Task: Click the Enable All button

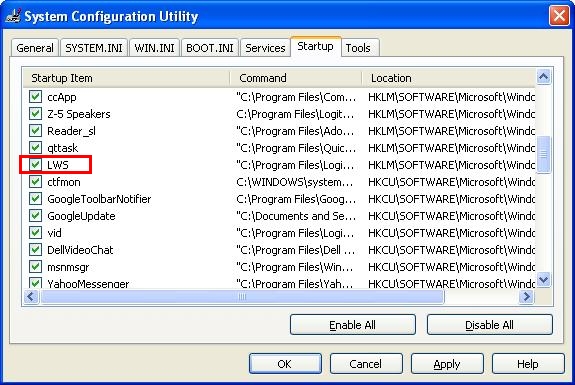Action: tap(352, 325)
